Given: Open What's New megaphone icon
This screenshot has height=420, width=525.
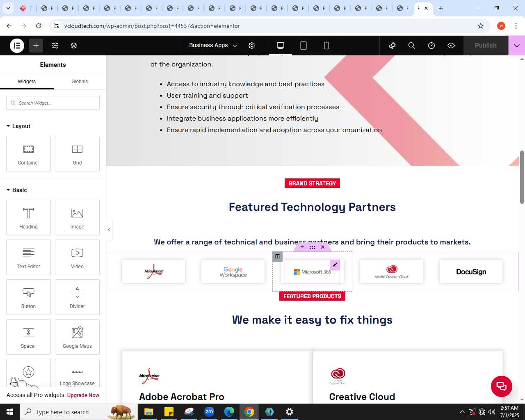Looking at the screenshot, I should tap(392, 46).
